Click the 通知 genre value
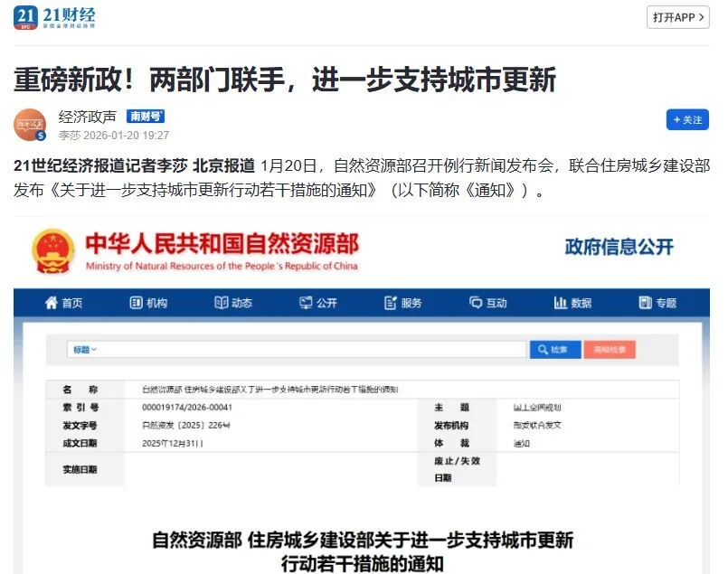This screenshot has height=574, width=728. click(x=522, y=443)
